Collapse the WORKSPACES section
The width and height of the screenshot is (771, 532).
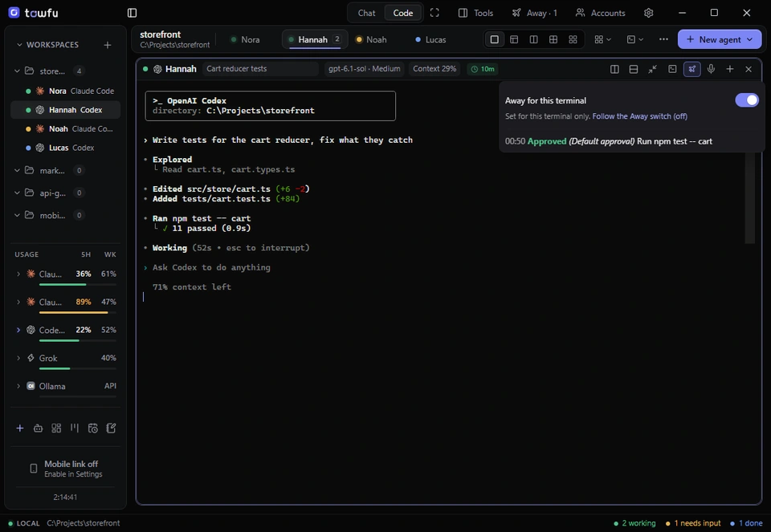[x=19, y=45]
